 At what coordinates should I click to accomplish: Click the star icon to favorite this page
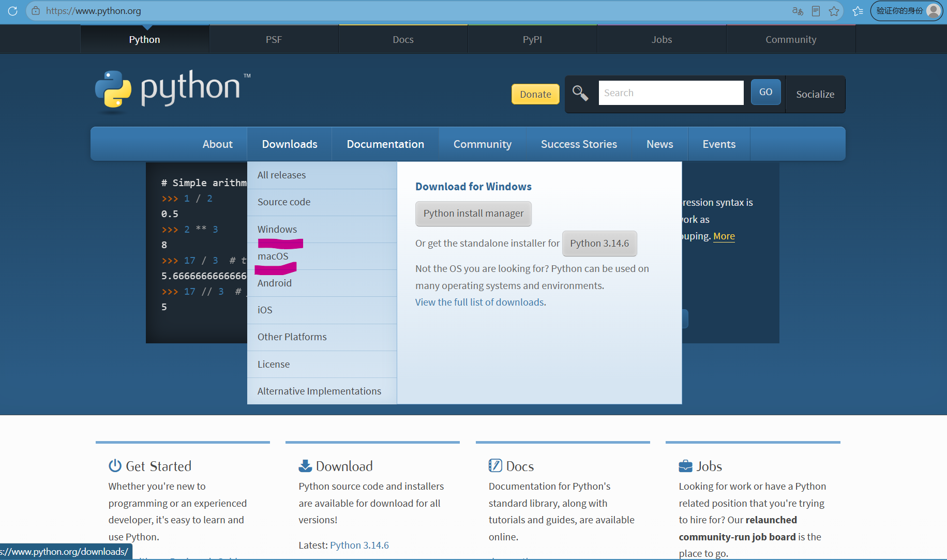point(834,11)
